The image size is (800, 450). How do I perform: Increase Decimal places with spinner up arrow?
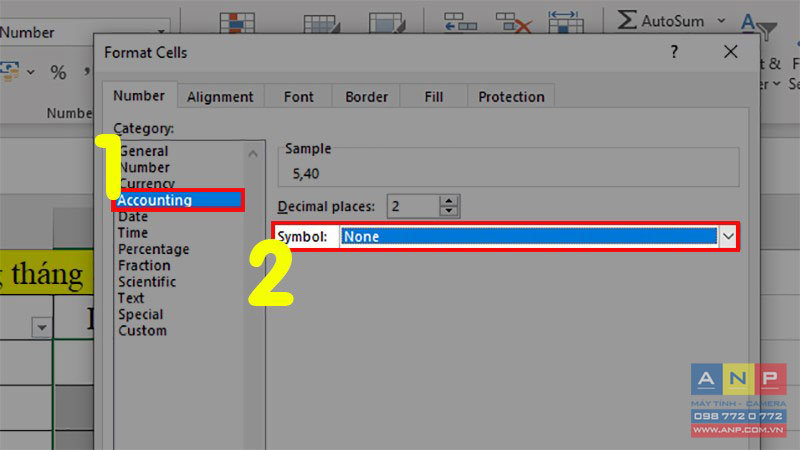[x=449, y=201]
